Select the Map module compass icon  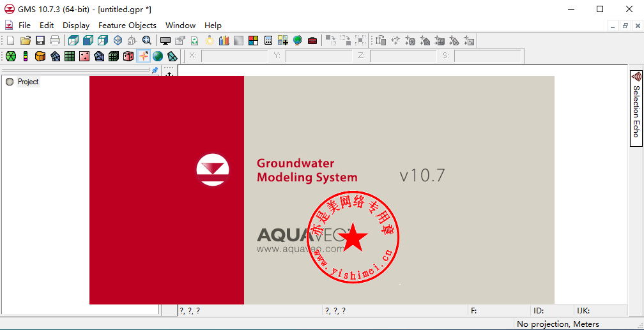tap(143, 56)
